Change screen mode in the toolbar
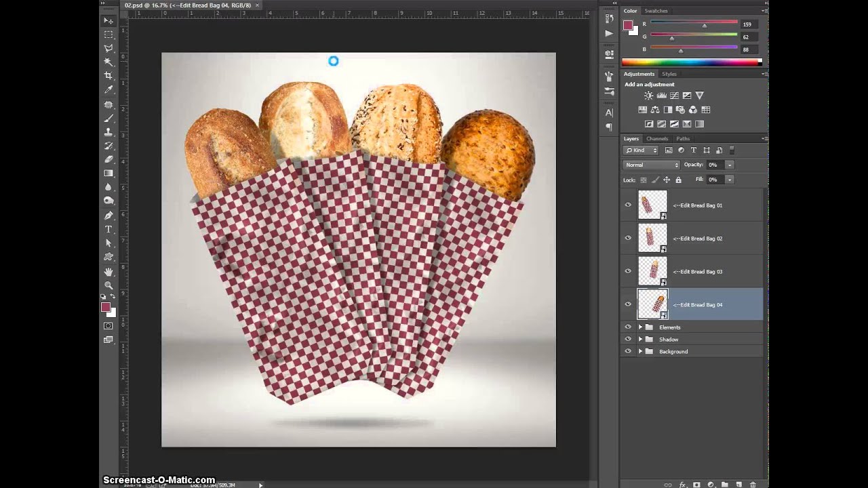This screenshot has height=488, width=868. 108,340
